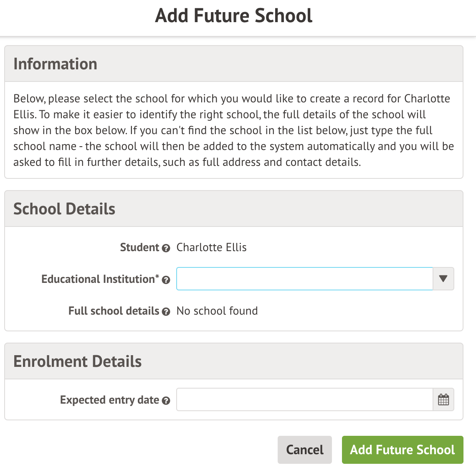Click the Enrolment Details section header

pyautogui.click(x=78, y=361)
